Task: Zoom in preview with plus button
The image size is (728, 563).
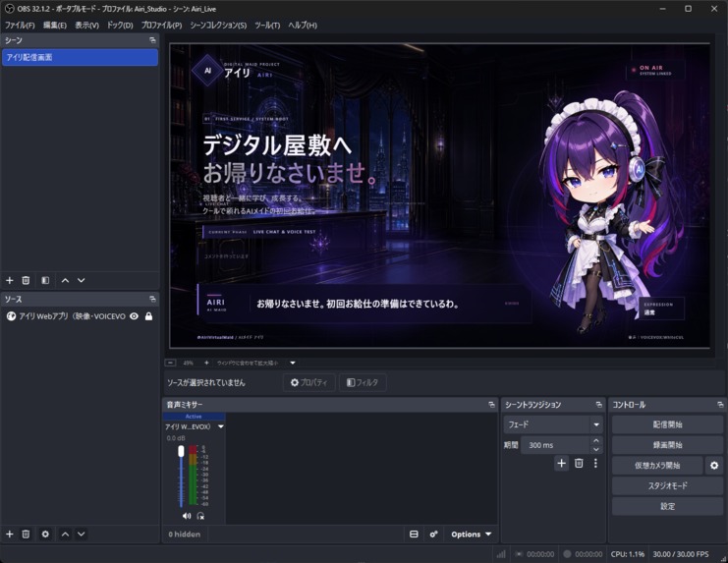Action: pos(206,363)
